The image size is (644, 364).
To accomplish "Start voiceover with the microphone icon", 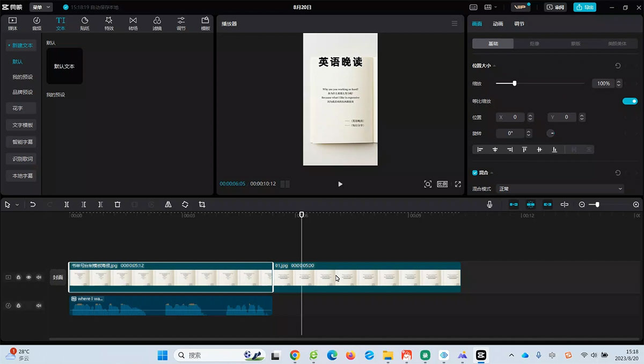I will point(489,205).
